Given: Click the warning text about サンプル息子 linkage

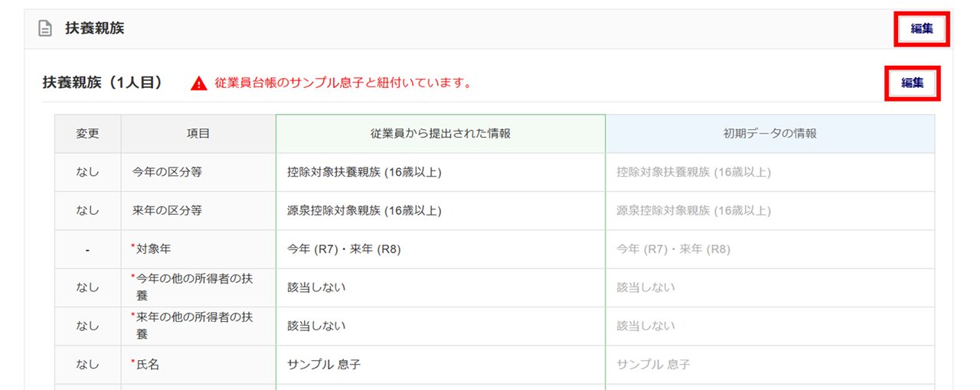Looking at the screenshot, I should [x=343, y=83].
